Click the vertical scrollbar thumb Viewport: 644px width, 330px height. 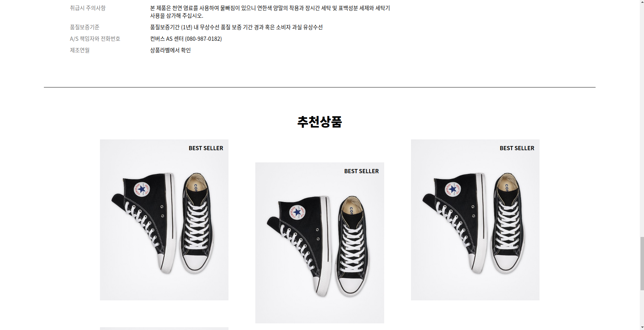tap(642, 263)
